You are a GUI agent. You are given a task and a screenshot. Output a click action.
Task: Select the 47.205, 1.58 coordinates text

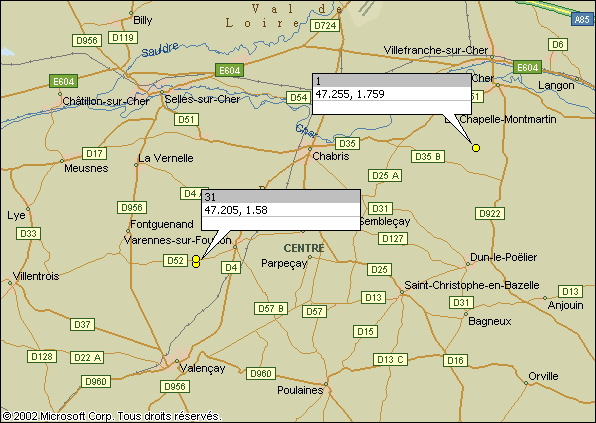(x=236, y=210)
